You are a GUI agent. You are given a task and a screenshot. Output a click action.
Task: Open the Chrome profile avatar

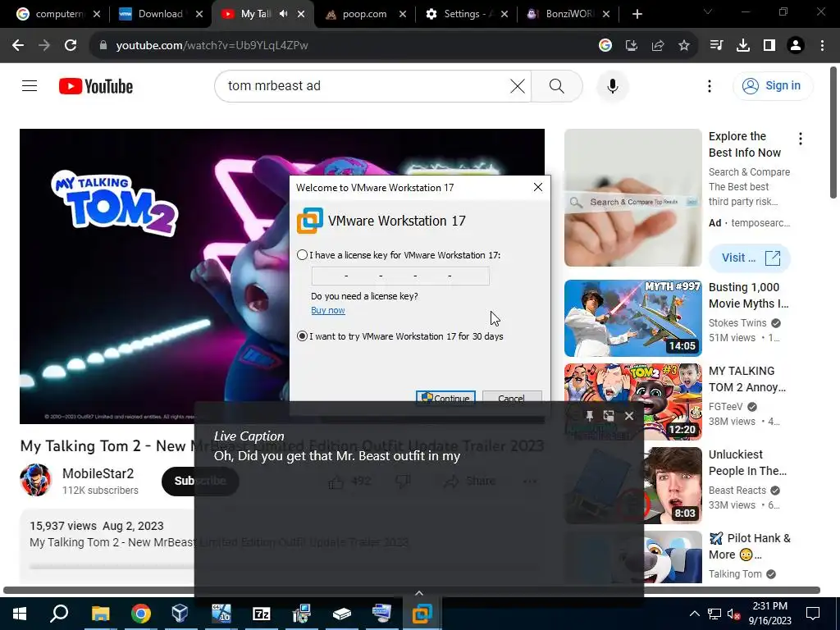pyautogui.click(x=796, y=46)
